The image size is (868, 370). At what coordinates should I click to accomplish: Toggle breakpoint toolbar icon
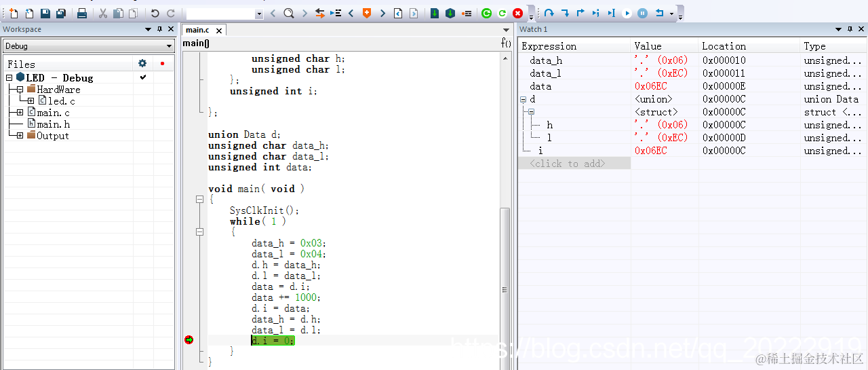[467, 14]
